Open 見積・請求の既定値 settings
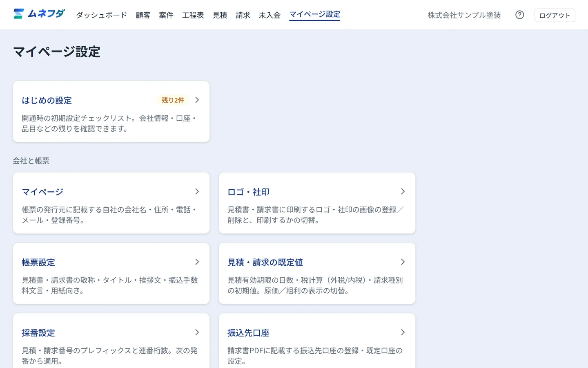This screenshot has width=588, height=368. 265,262
